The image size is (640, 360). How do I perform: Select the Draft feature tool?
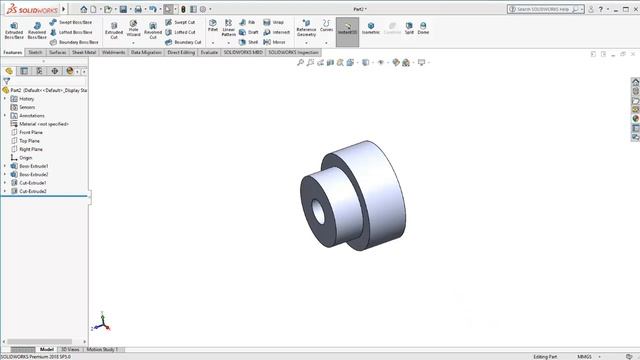pos(249,32)
